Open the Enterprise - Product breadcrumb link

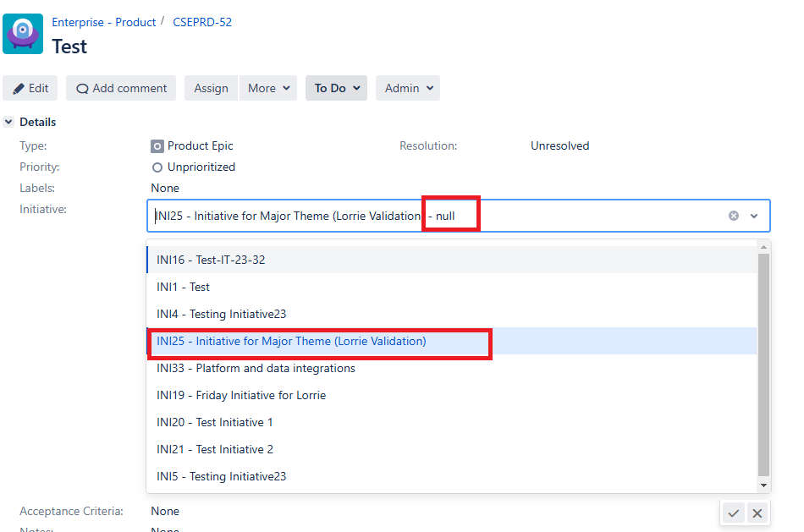click(x=103, y=22)
